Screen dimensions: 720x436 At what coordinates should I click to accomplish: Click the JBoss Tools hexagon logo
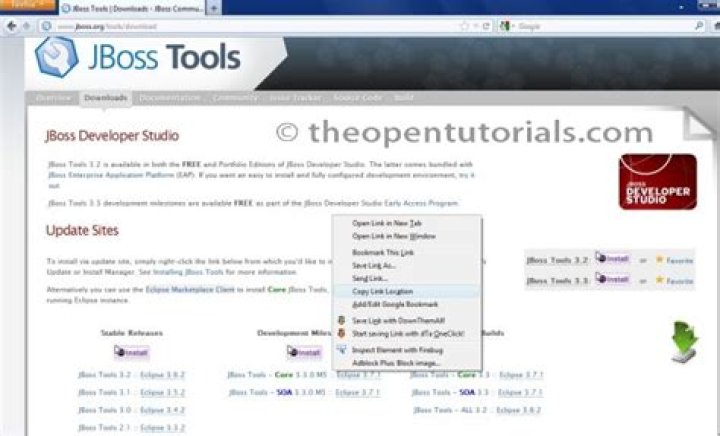[56, 57]
